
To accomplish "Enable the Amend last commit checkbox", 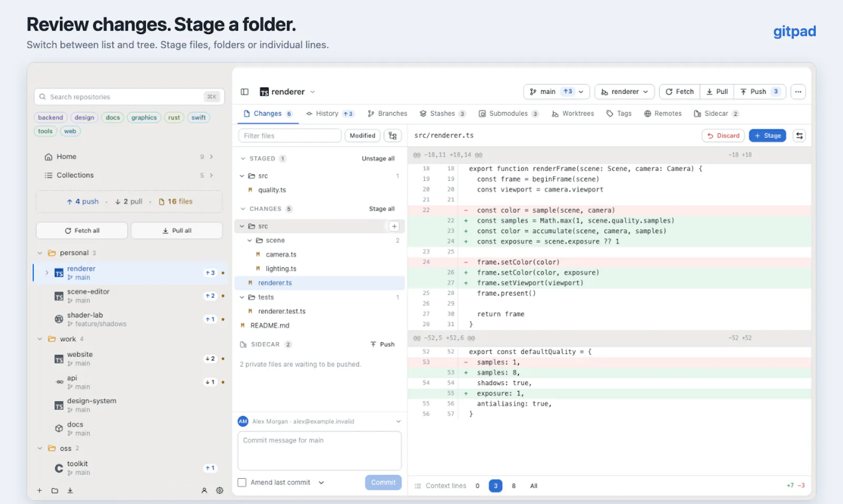I will click(x=242, y=483).
